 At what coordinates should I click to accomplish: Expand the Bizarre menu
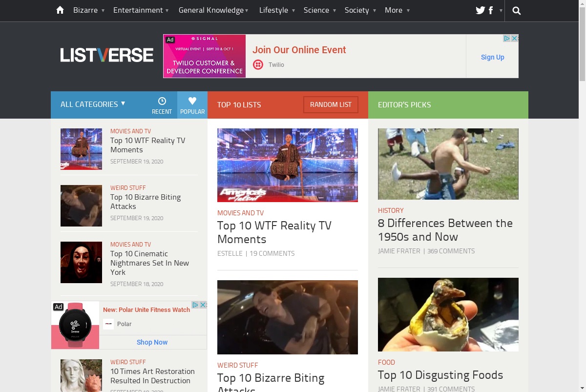pos(89,10)
